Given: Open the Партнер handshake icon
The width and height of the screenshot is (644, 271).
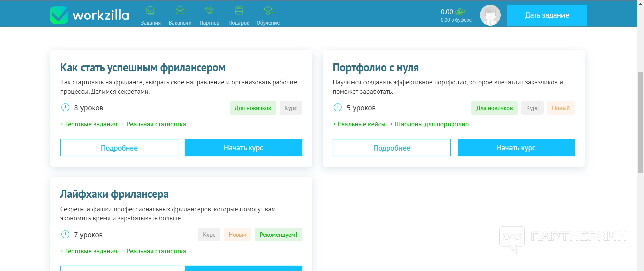Looking at the screenshot, I should tap(209, 11).
